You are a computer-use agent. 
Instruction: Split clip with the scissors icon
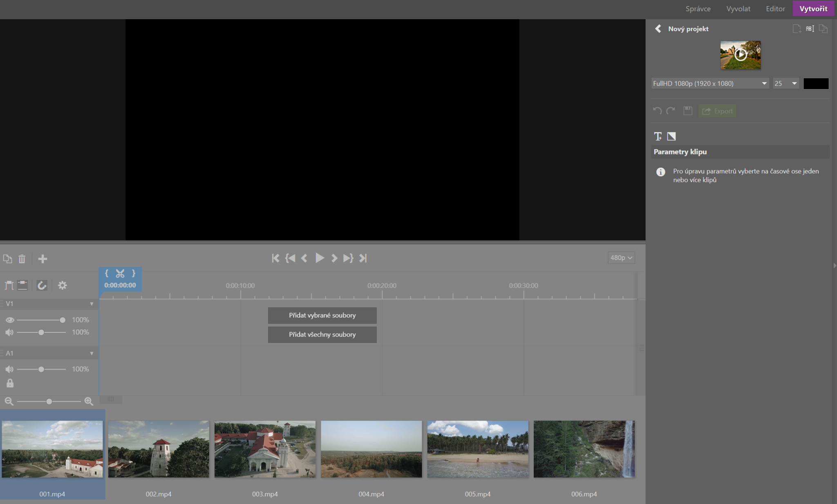(120, 273)
